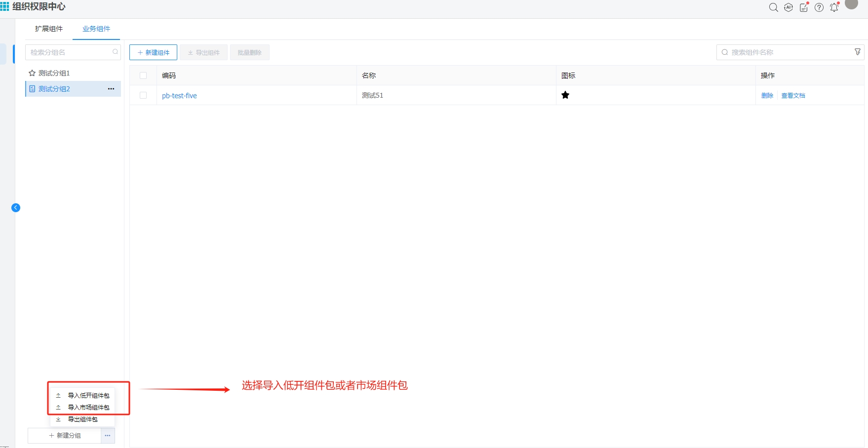Open the notification bell
The image size is (868, 448).
click(x=834, y=7)
